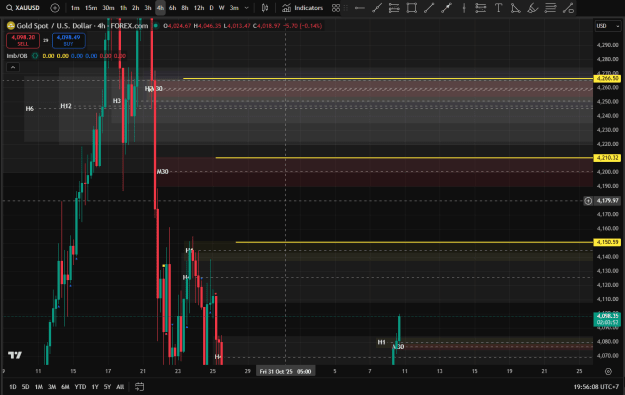Click the red SELL 4,098.20 button
Viewport: 625px width, 395px height.
23,40
